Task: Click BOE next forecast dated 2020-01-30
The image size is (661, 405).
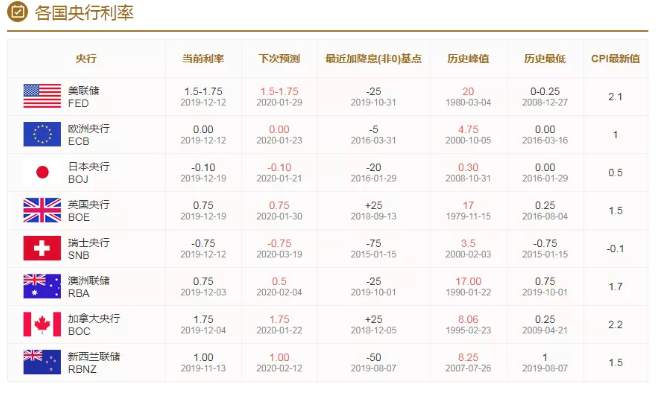Action: pyautogui.click(x=279, y=210)
